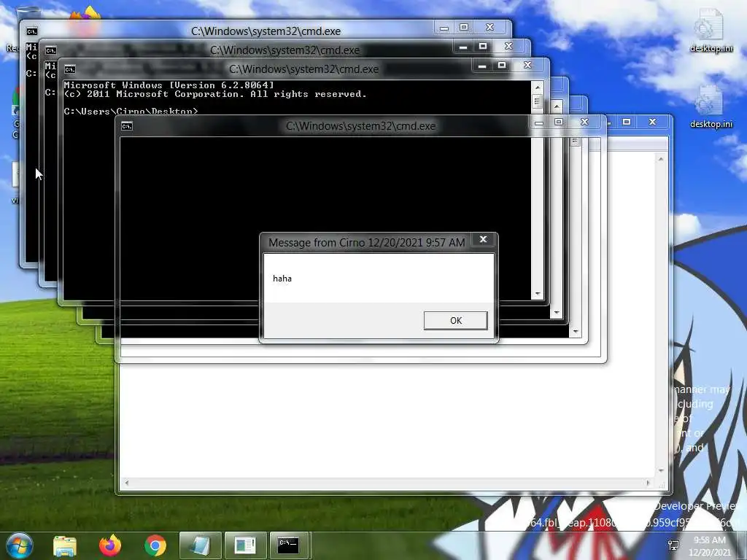Viewport: 747px width, 560px height.
Task: Open system menu icon of cmd window showing Microsoft Windows version
Action: [69, 69]
